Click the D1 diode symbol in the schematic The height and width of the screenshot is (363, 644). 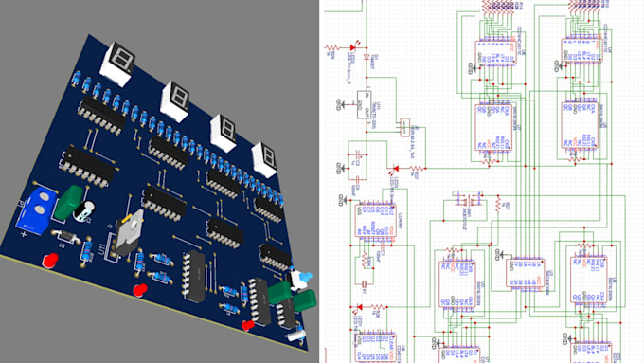367,57
